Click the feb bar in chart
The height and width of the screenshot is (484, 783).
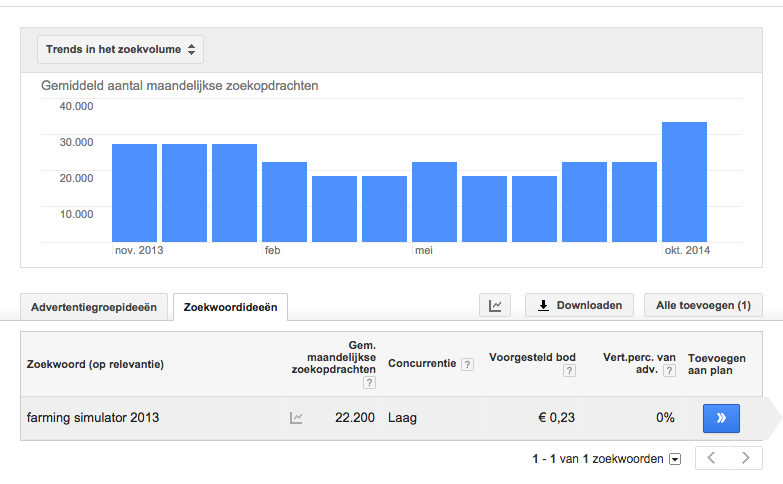point(284,202)
